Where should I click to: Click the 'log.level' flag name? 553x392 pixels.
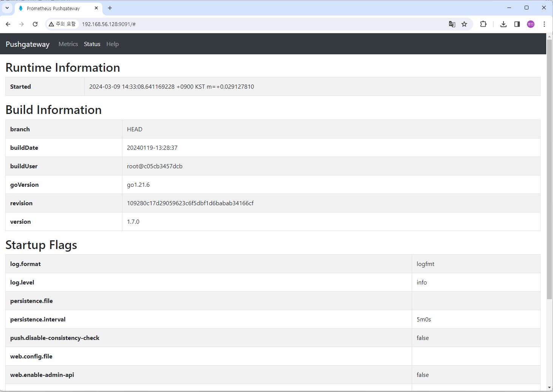[x=22, y=283]
